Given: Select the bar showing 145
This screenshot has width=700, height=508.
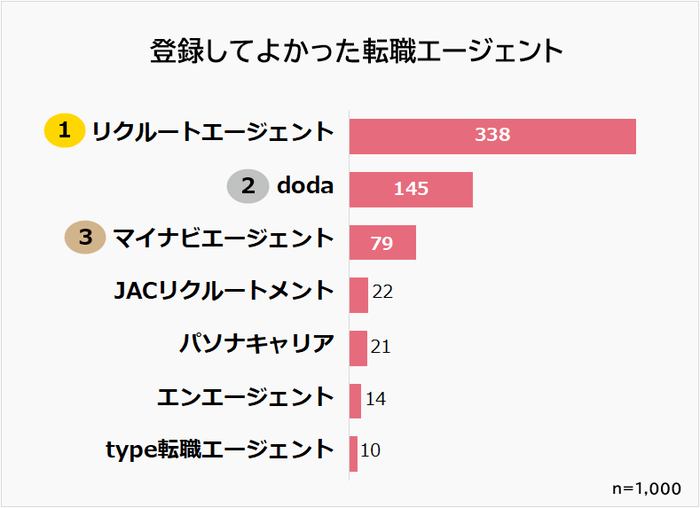Looking at the screenshot, I should tap(410, 189).
